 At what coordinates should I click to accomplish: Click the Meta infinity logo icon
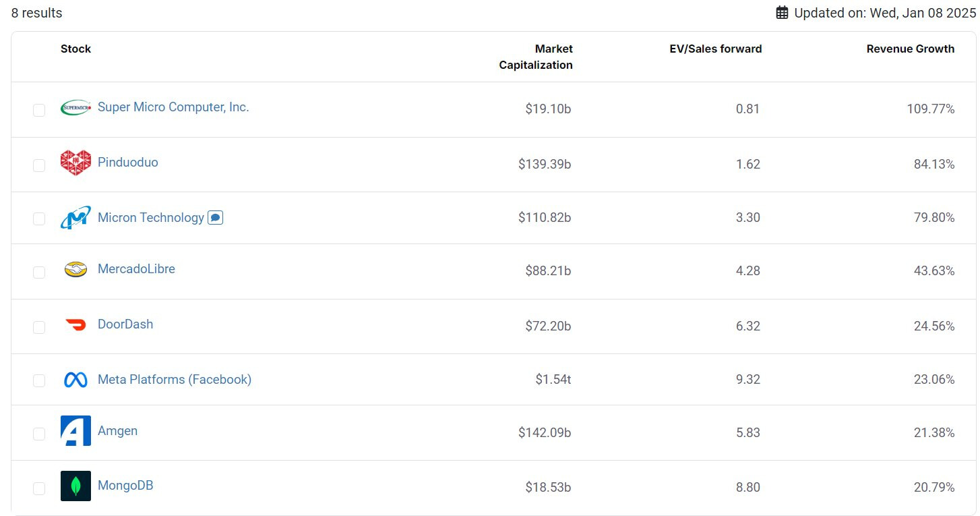[x=75, y=380]
